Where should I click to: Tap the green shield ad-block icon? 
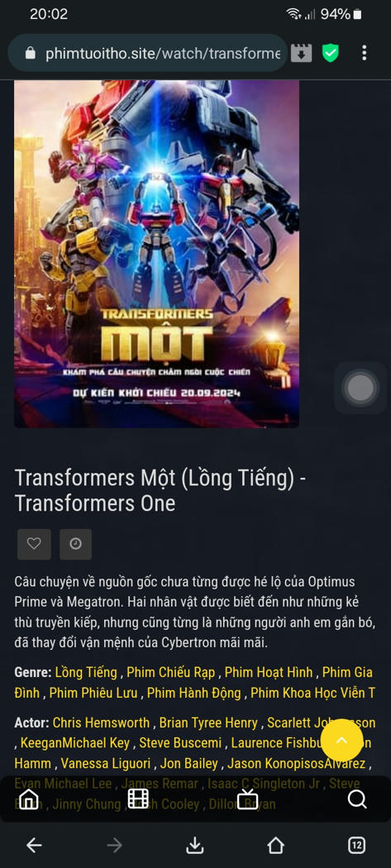pos(331,53)
